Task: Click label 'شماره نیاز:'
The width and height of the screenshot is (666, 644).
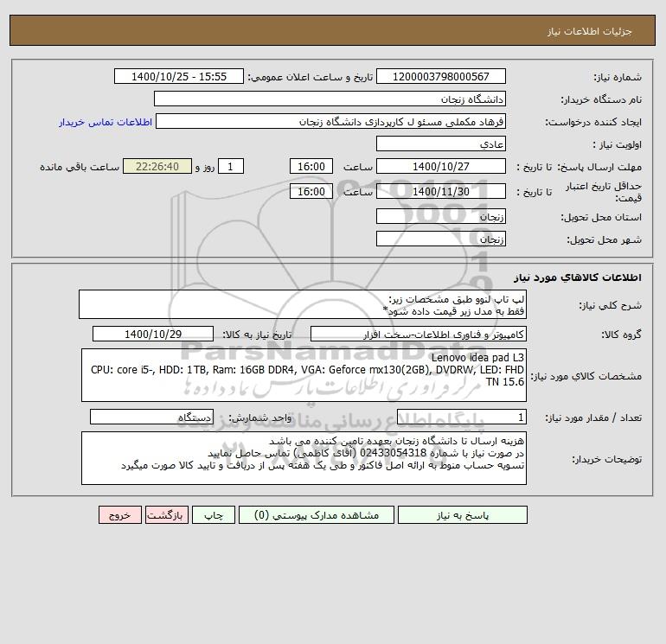Action: 618,77
